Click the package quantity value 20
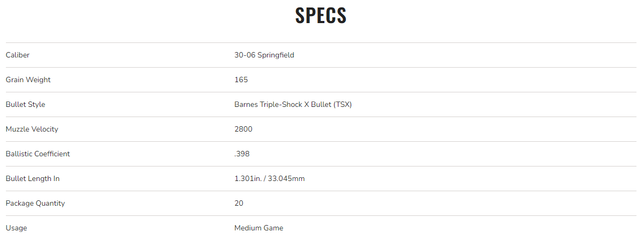 (239, 203)
